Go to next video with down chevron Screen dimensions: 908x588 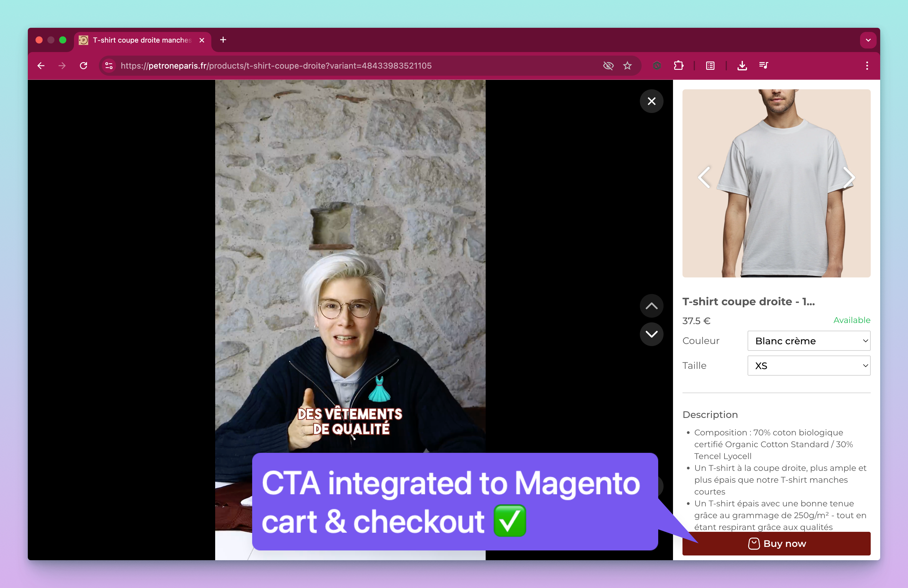652,334
